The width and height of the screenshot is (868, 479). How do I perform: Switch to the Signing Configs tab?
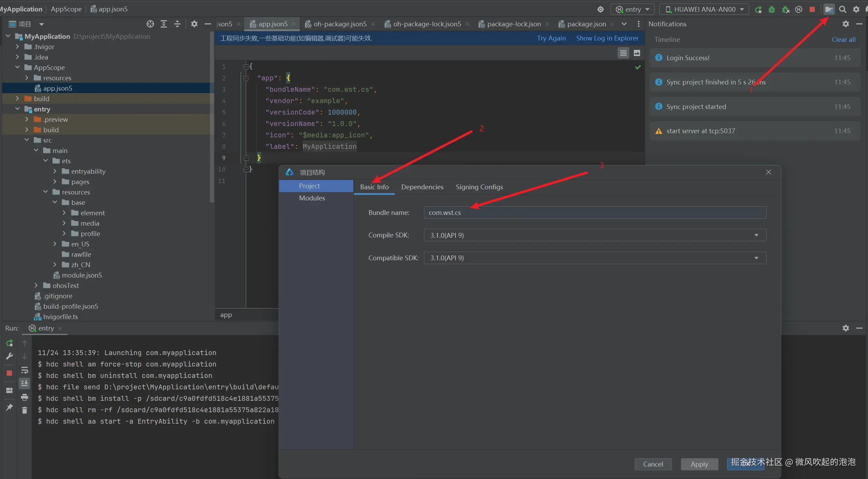pyautogui.click(x=479, y=187)
